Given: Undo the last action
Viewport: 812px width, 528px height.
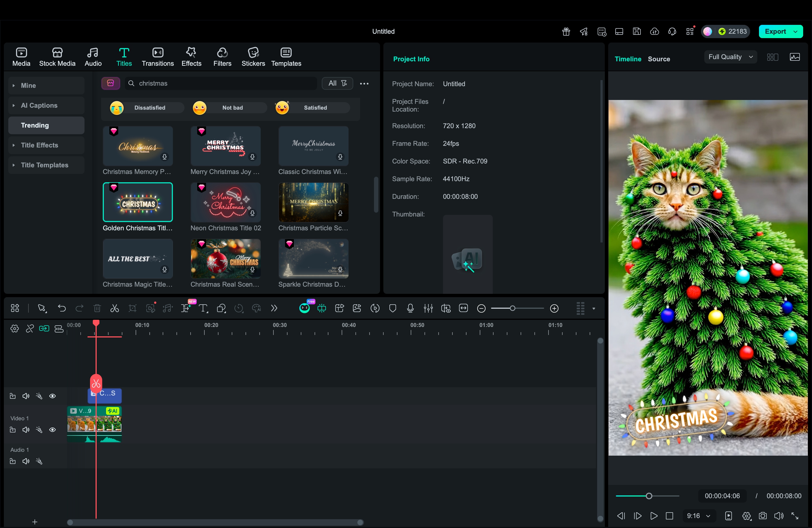Looking at the screenshot, I should (62, 308).
